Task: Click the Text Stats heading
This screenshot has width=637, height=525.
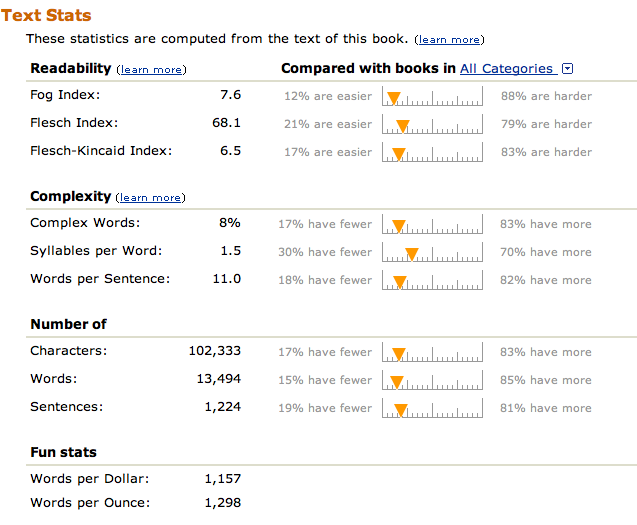Action: 46,15
